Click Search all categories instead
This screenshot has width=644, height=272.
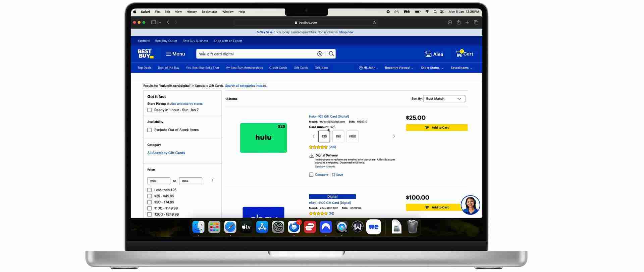(x=246, y=86)
